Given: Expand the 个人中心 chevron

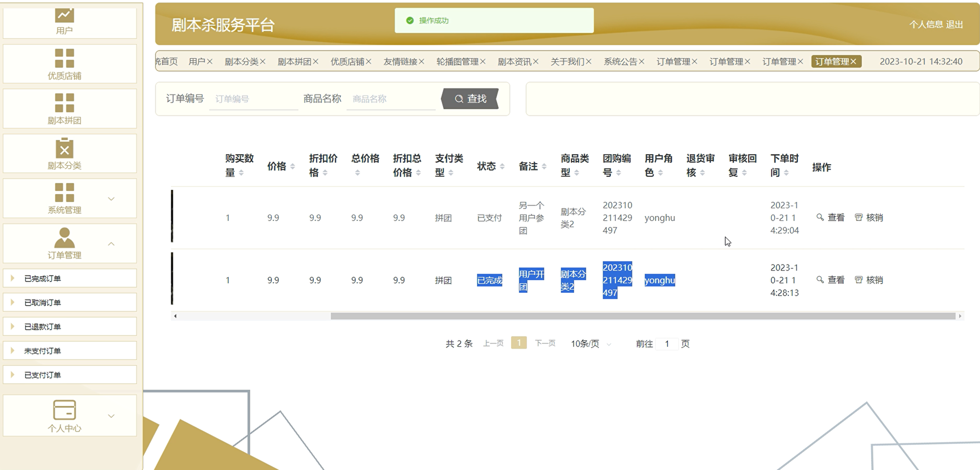Looking at the screenshot, I should click(111, 416).
